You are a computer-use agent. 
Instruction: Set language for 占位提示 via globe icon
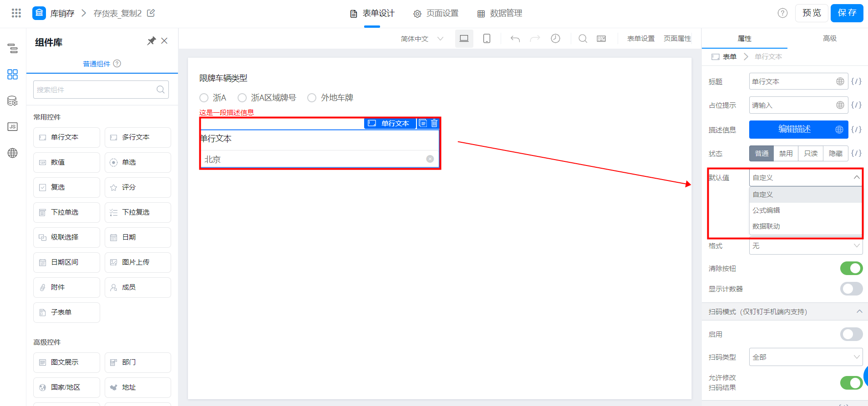coord(840,105)
